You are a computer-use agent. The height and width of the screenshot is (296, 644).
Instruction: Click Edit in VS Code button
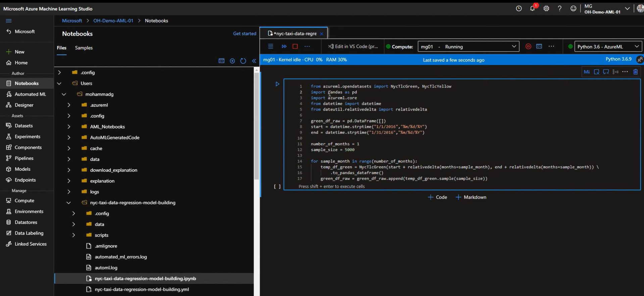353,46
